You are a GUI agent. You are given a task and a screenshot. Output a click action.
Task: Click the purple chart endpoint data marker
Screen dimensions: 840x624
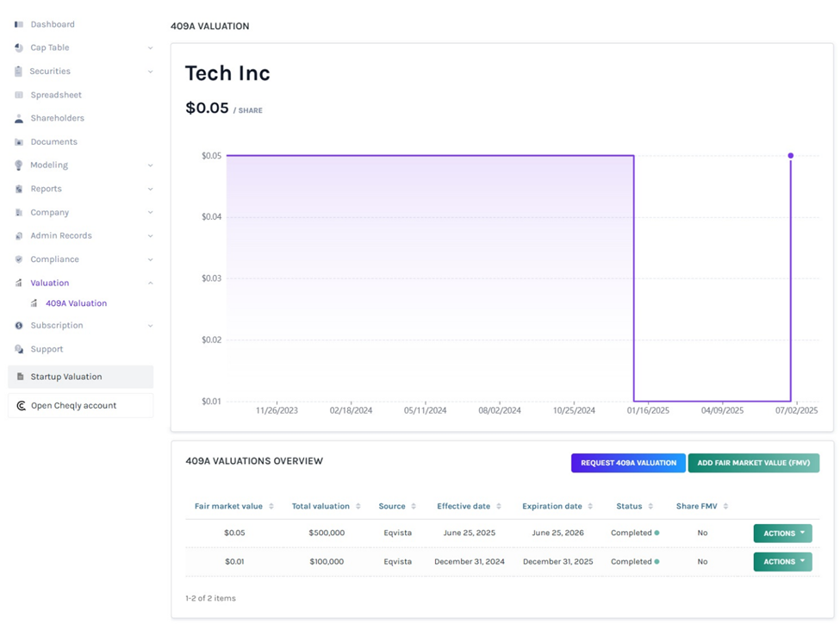tap(790, 156)
